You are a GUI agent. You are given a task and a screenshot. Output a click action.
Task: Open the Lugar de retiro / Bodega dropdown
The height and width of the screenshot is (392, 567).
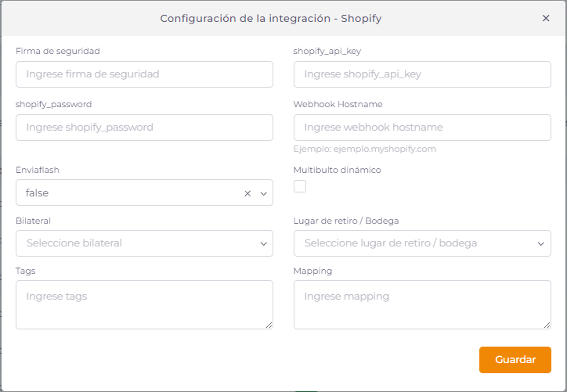[422, 243]
